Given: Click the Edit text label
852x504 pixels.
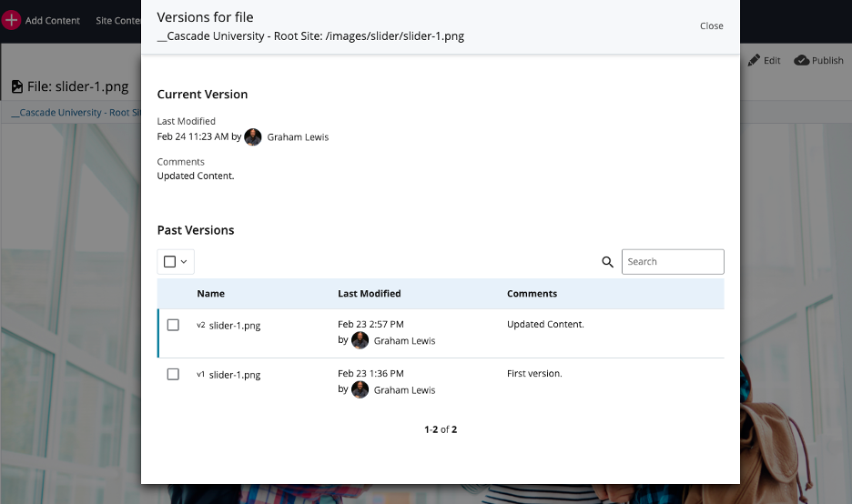Looking at the screenshot, I should [x=772, y=60].
